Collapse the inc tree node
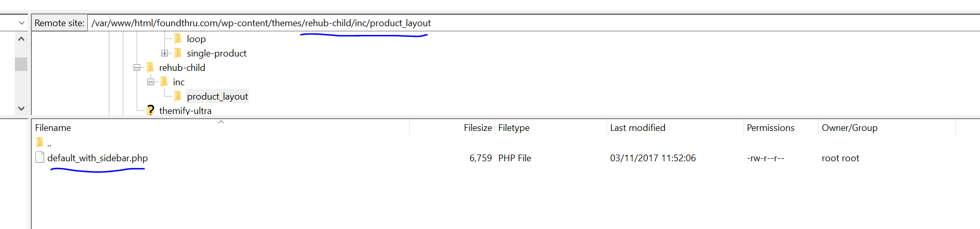Image resolution: width=980 pixels, height=229 pixels. 150,82
